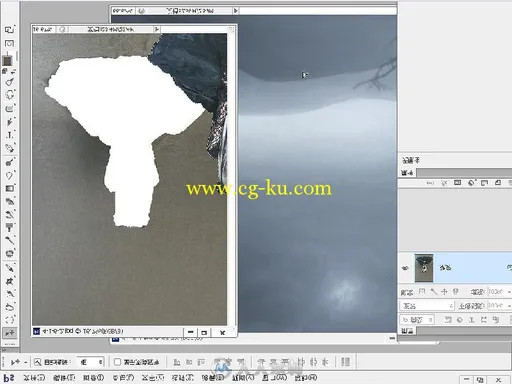Select the Crop tool

(x=10, y=281)
